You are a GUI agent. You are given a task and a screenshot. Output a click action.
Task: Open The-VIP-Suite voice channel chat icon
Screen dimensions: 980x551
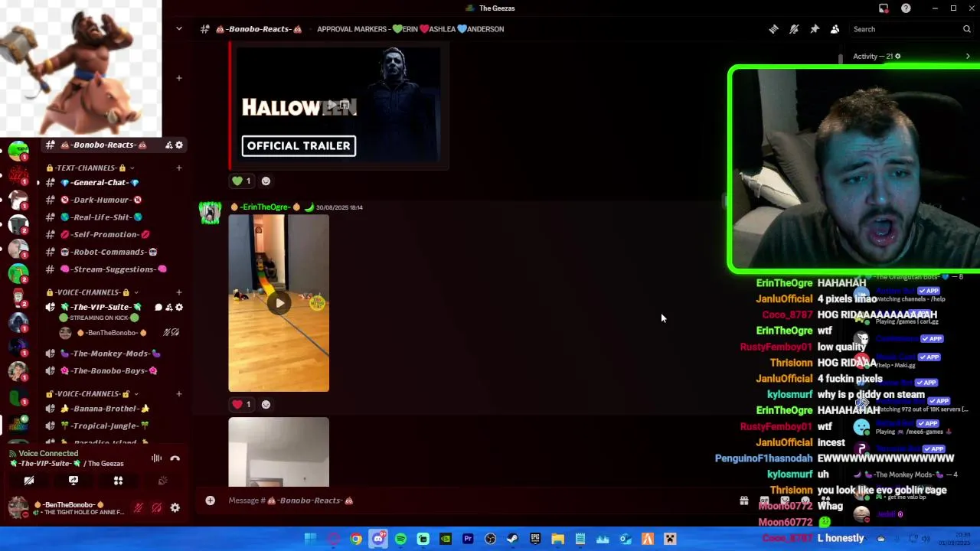(x=158, y=308)
